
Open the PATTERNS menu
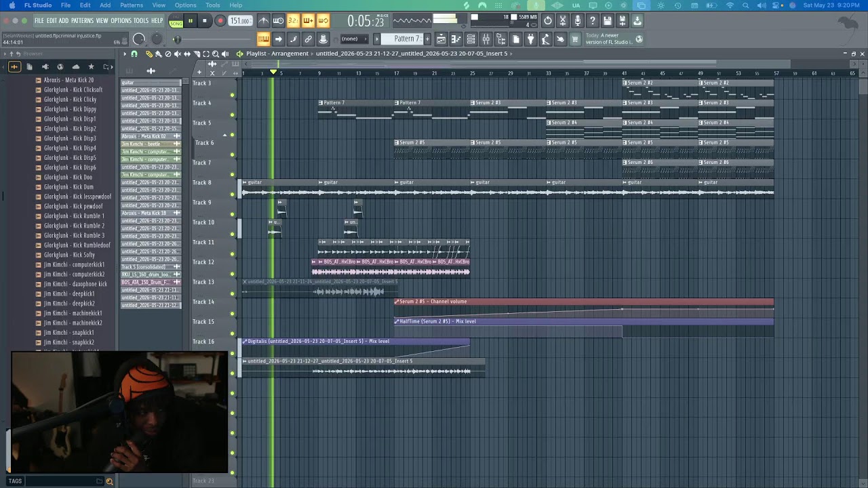[82, 21]
